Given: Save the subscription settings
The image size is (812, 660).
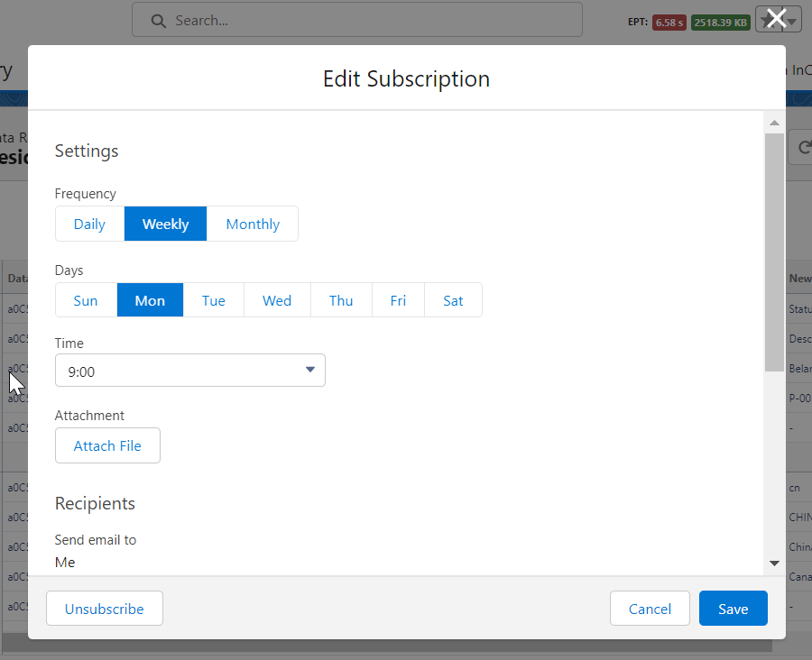Looking at the screenshot, I should coord(733,609).
